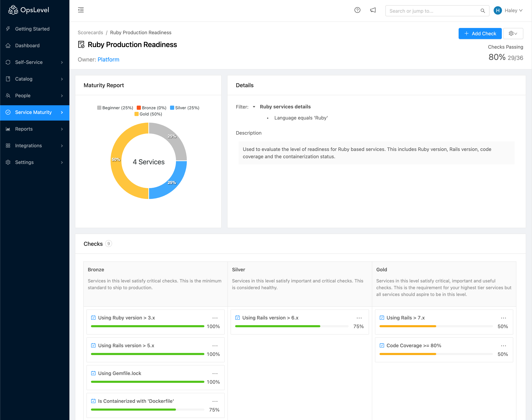Collapse the sidebar with the menu-fold icon

[81, 10]
